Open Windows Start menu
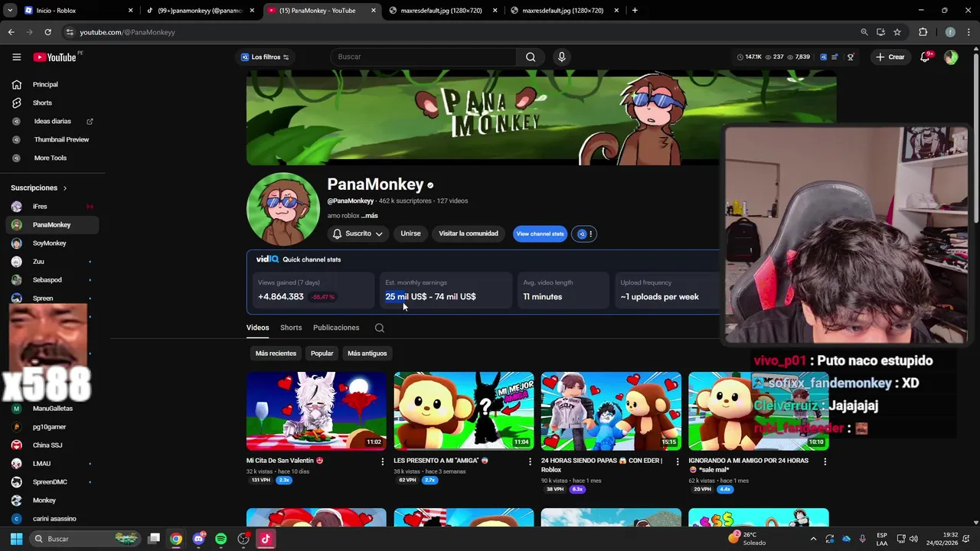The height and width of the screenshot is (551, 980). point(16,539)
